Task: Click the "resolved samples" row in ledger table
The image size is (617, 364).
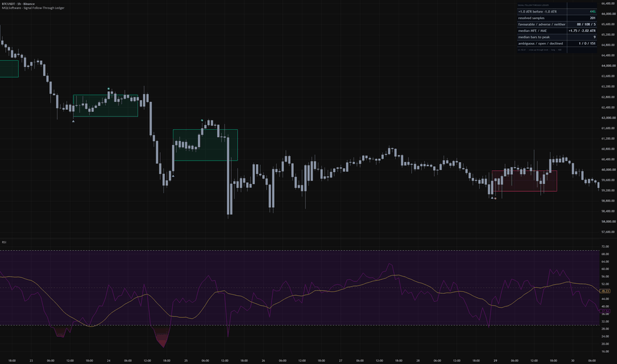Action: (x=557, y=18)
